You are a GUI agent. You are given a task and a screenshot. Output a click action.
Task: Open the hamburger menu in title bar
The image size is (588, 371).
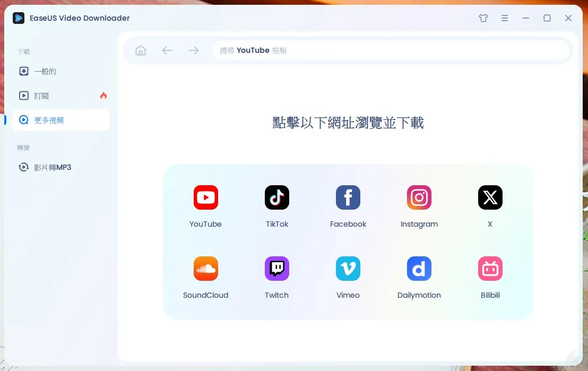505,18
